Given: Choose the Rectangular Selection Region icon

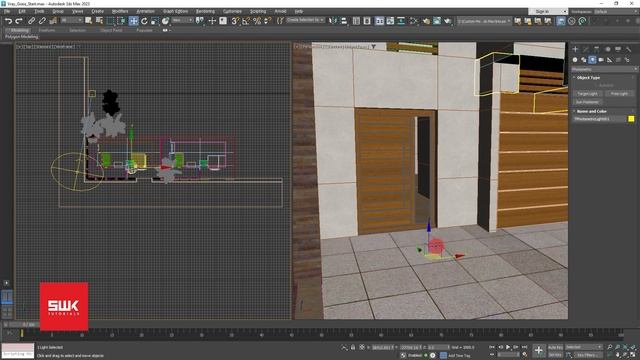Looking at the screenshot, I should click(x=110, y=21).
